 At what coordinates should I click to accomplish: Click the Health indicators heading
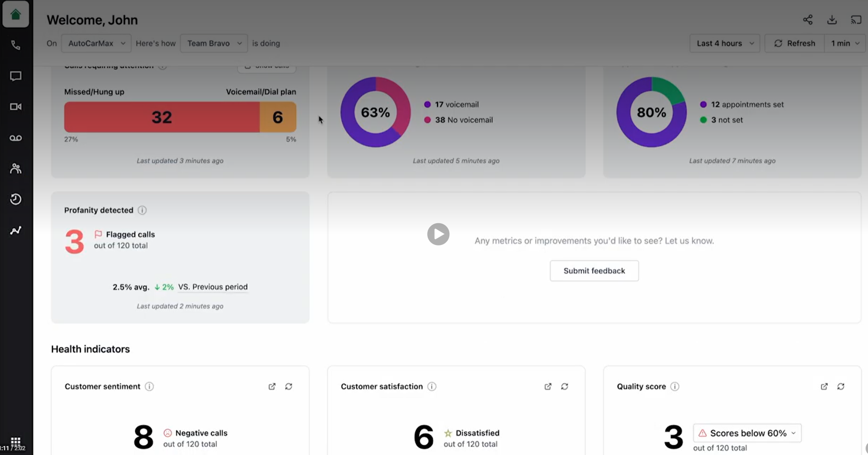pos(90,349)
